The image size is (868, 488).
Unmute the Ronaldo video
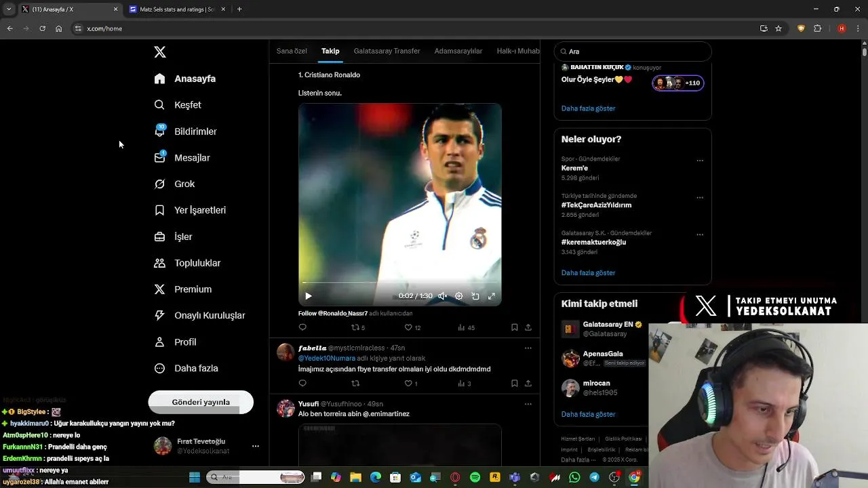click(443, 296)
